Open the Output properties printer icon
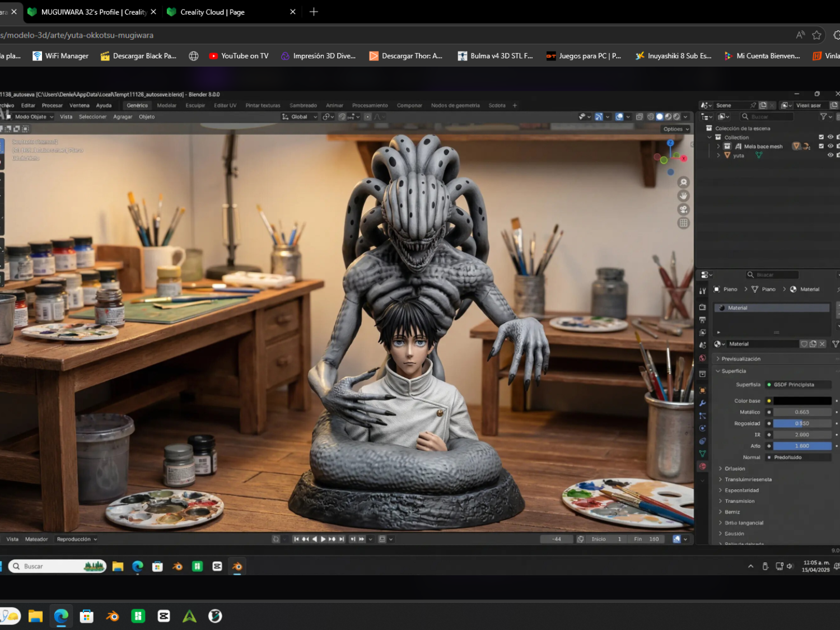Viewport: 840px width, 630px height. (x=703, y=320)
